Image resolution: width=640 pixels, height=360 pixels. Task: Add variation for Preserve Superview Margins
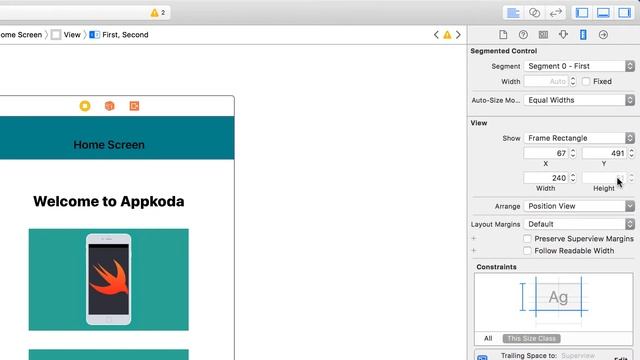(474, 238)
